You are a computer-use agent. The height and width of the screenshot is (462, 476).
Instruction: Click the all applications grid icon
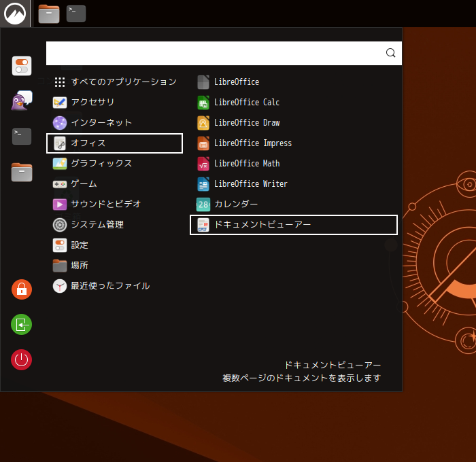60,82
